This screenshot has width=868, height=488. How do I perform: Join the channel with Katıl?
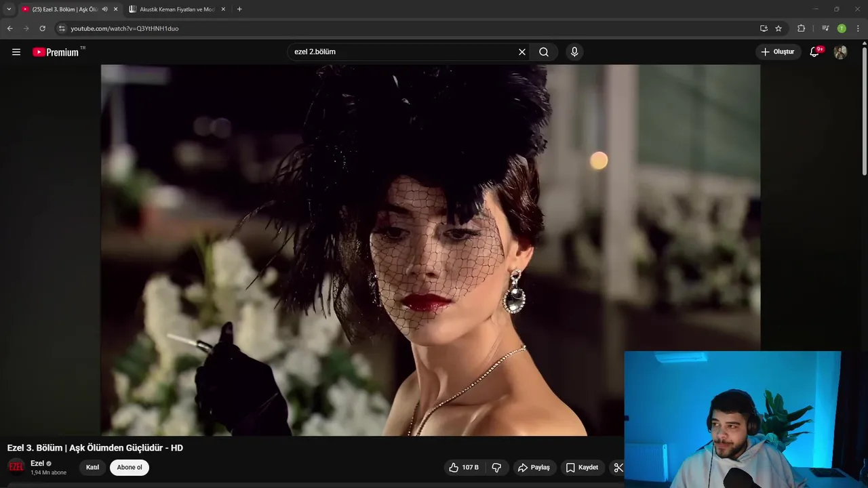(92, 468)
